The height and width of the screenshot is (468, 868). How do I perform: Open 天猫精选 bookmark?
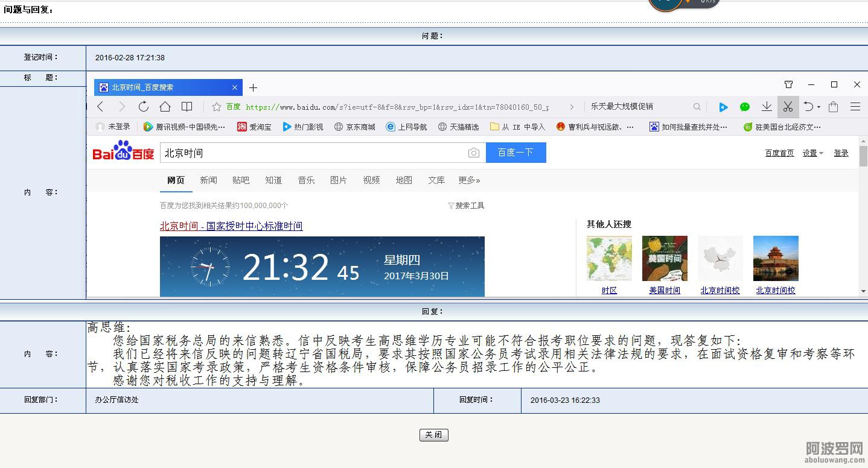[x=459, y=127]
